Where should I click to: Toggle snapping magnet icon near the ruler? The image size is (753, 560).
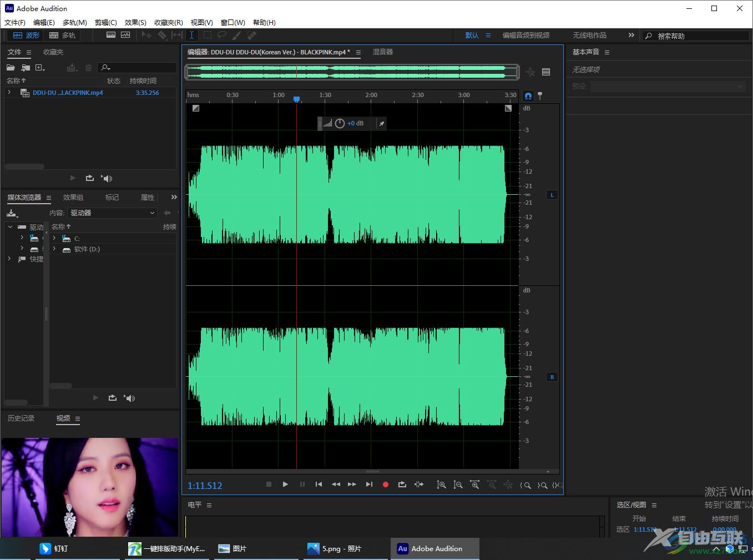pyautogui.click(x=528, y=95)
